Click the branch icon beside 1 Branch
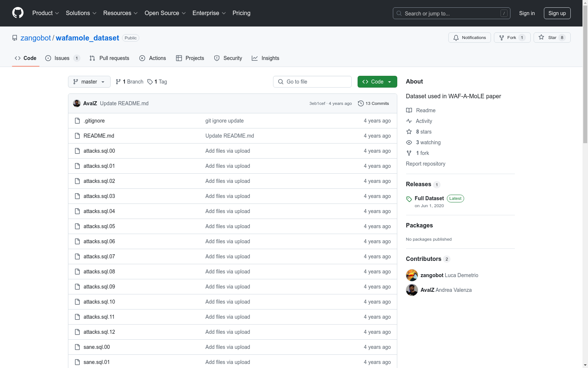This screenshot has height=368, width=588. [x=118, y=82]
